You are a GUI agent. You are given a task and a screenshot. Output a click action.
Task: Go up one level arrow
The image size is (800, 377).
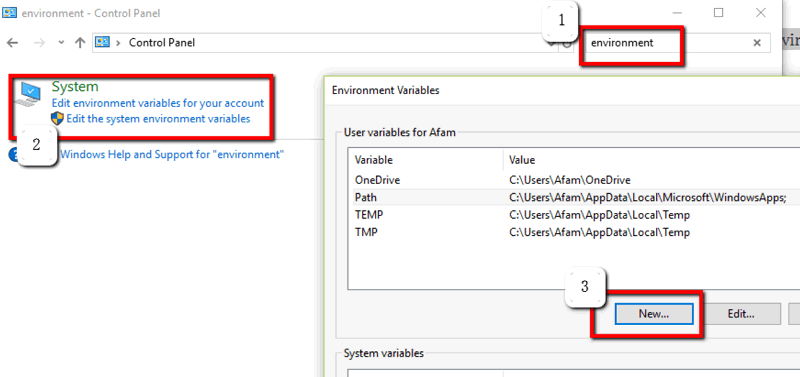pos(80,43)
